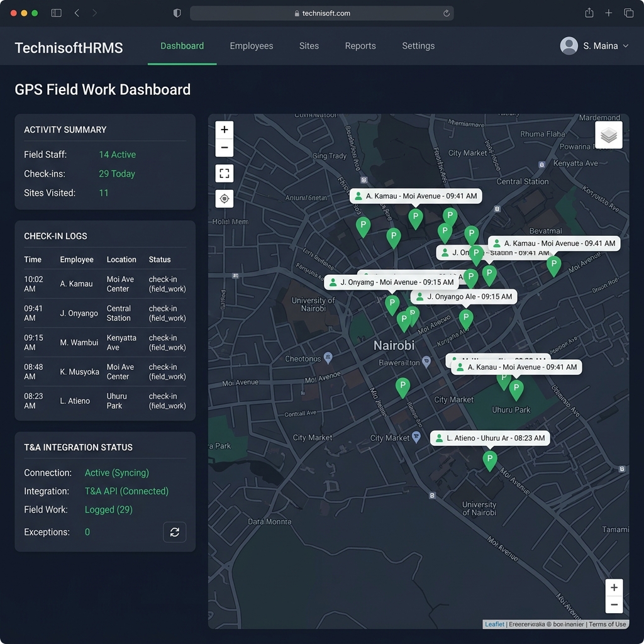Image resolution: width=644 pixels, height=644 pixels.
Task: Open the Terms of Use link
Action: [x=607, y=625]
